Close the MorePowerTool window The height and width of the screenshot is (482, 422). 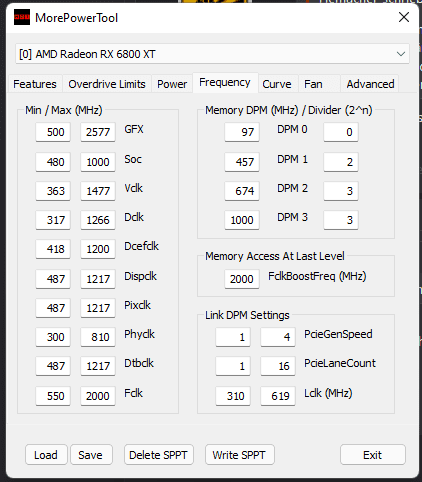click(404, 17)
